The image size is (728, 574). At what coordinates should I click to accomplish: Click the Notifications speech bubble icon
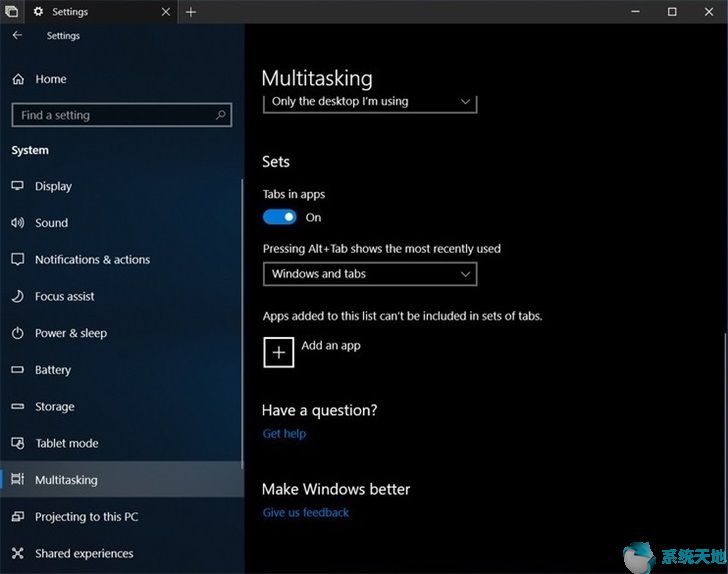coord(18,260)
